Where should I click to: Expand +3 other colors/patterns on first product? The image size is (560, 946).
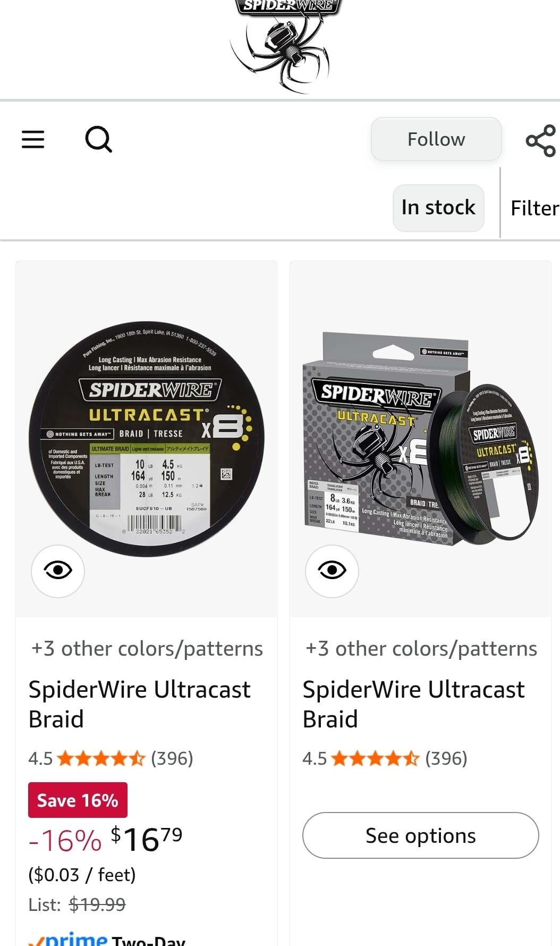(x=147, y=649)
